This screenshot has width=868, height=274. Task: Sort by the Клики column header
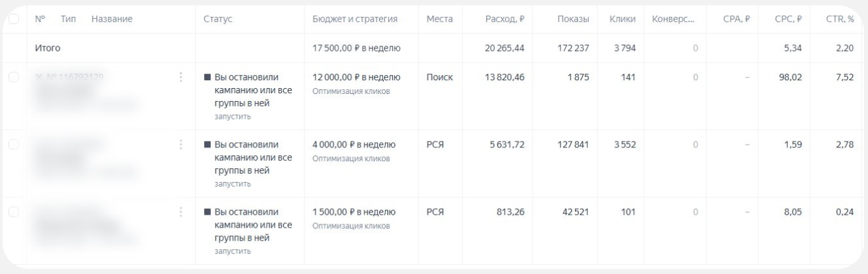[623, 20]
